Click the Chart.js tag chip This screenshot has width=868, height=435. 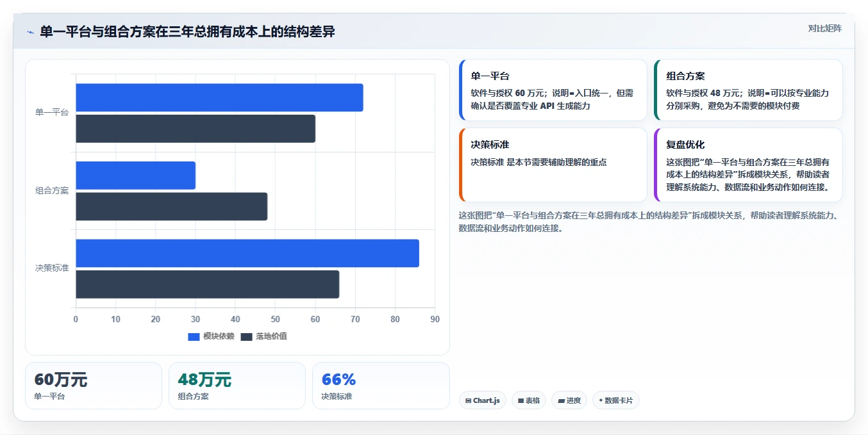click(483, 400)
